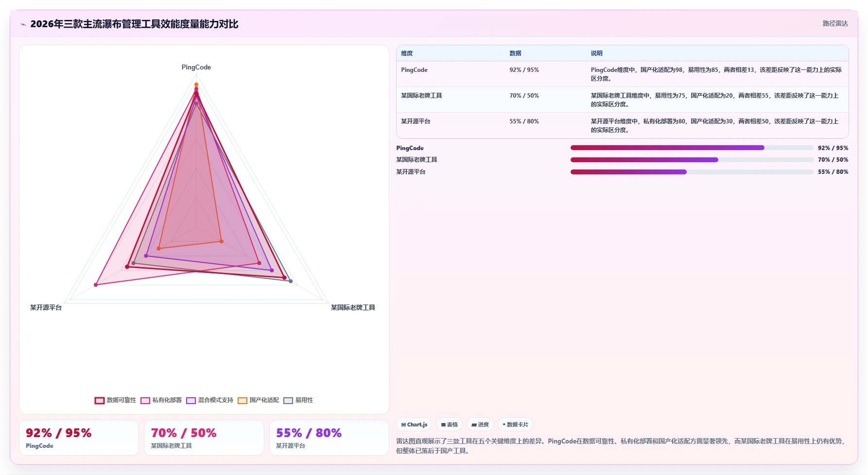Click the pink data point nearest 某开源平台 corner
Image resolution: width=868 pixels, height=475 pixels.
pyautogui.click(x=96, y=285)
